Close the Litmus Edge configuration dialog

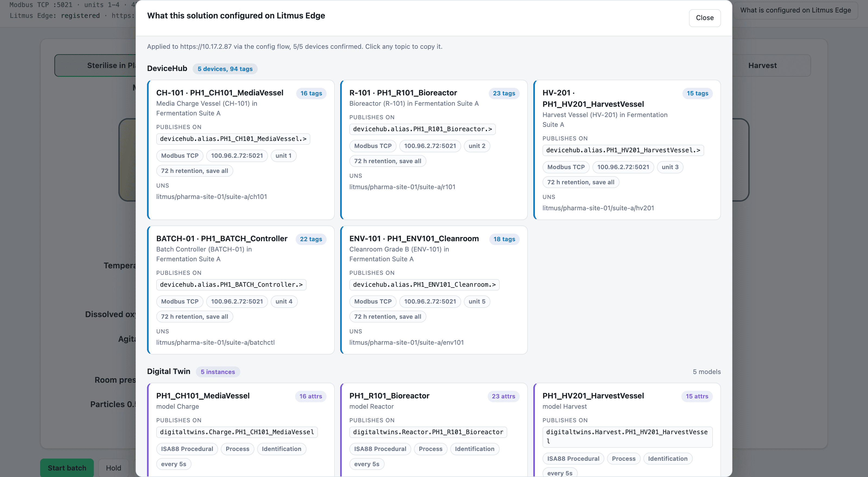(705, 18)
